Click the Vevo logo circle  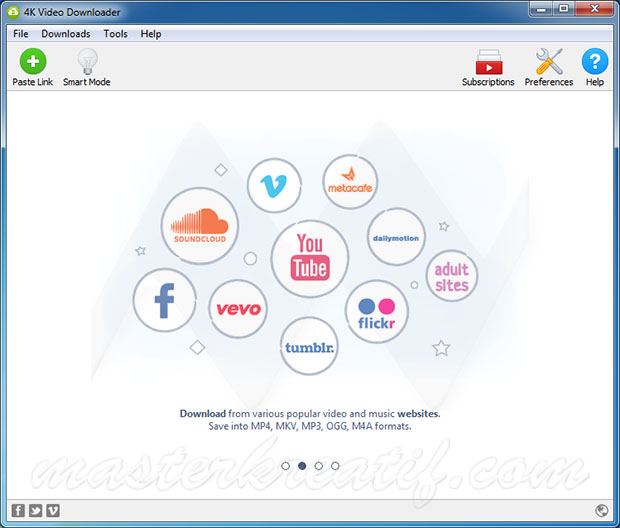pos(238,309)
